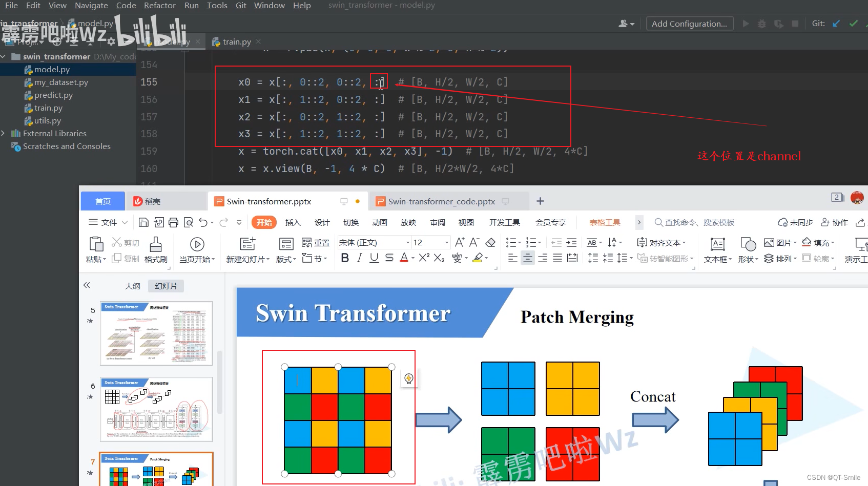Image resolution: width=868 pixels, height=486 pixels.
Task: Open predict.py in project tree
Action: pyautogui.click(x=53, y=95)
